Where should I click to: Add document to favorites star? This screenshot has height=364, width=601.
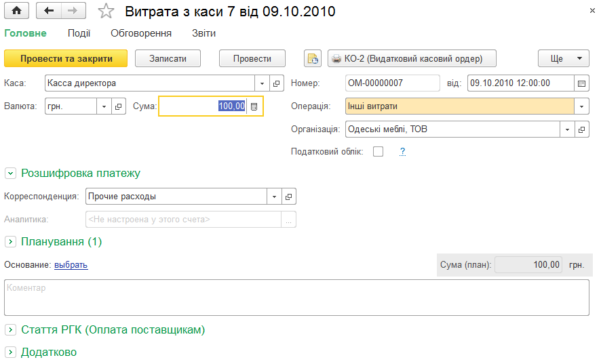[x=106, y=11]
